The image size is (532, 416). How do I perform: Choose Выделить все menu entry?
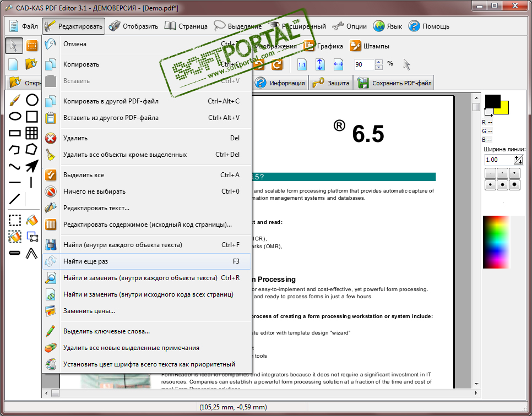click(x=147, y=175)
